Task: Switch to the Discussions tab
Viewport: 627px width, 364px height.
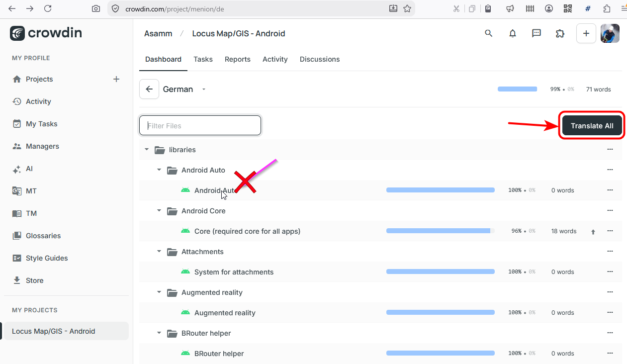Action: [x=320, y=59]
